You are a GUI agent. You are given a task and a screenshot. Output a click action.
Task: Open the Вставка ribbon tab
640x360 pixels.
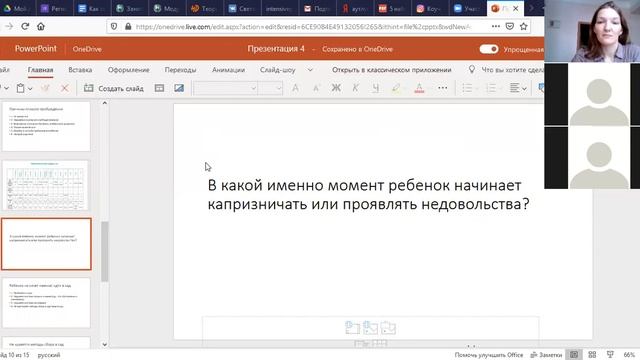coord(80,70)
